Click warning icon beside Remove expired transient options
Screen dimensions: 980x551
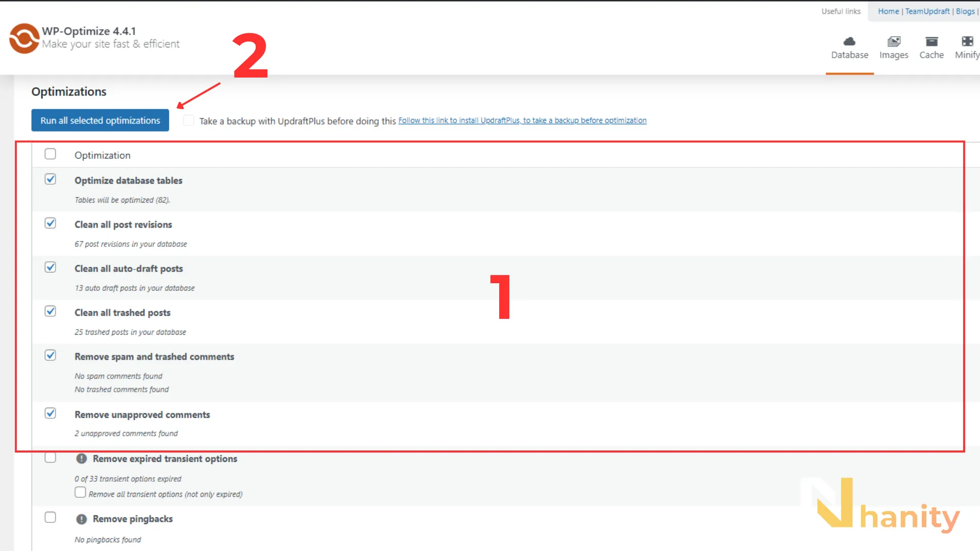click(x=81, y=459)
